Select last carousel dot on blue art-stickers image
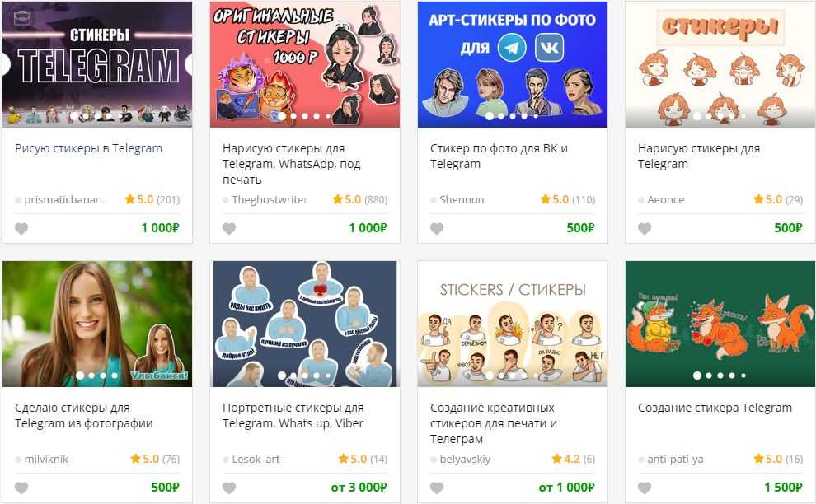This screenshot has width=816, height=504. 536,116
